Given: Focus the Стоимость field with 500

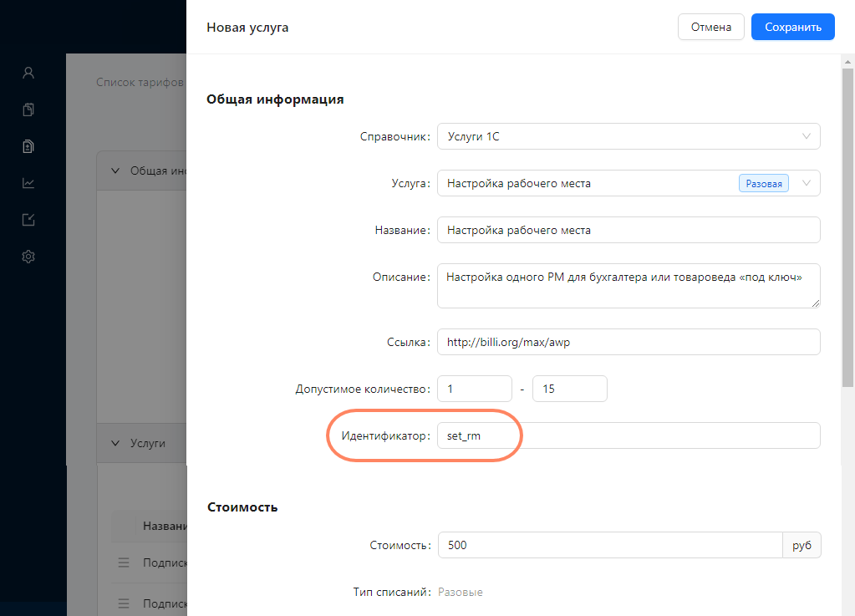Looking at the screenshot, I should tap(610, 545).
